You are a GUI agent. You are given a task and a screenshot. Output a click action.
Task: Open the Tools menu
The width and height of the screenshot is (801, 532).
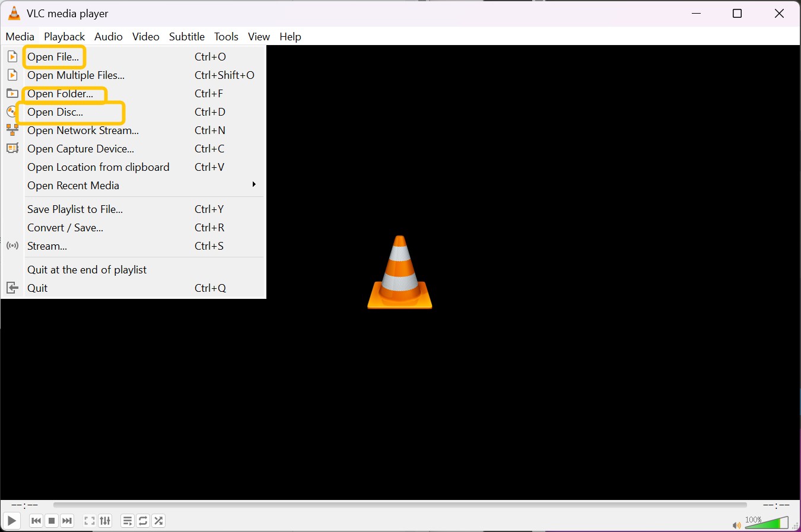point(226,36)
